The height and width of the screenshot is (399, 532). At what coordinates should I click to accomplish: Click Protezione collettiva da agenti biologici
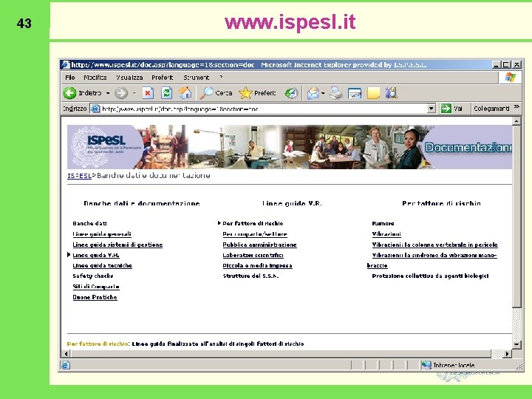point(430,276)
